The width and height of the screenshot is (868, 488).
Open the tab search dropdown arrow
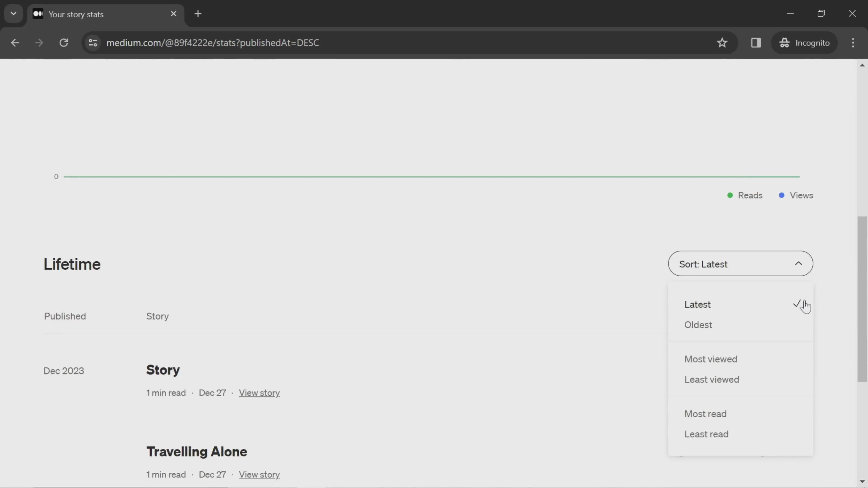(x=14, y=14)
